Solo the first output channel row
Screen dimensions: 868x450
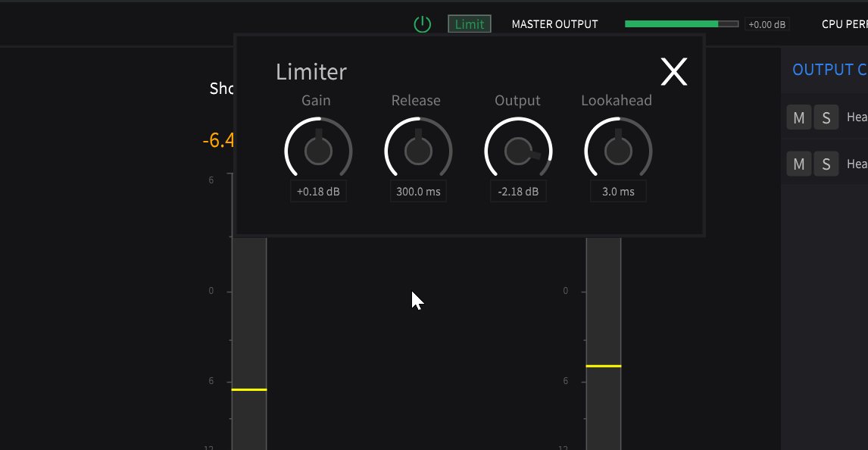click(826, 117)
